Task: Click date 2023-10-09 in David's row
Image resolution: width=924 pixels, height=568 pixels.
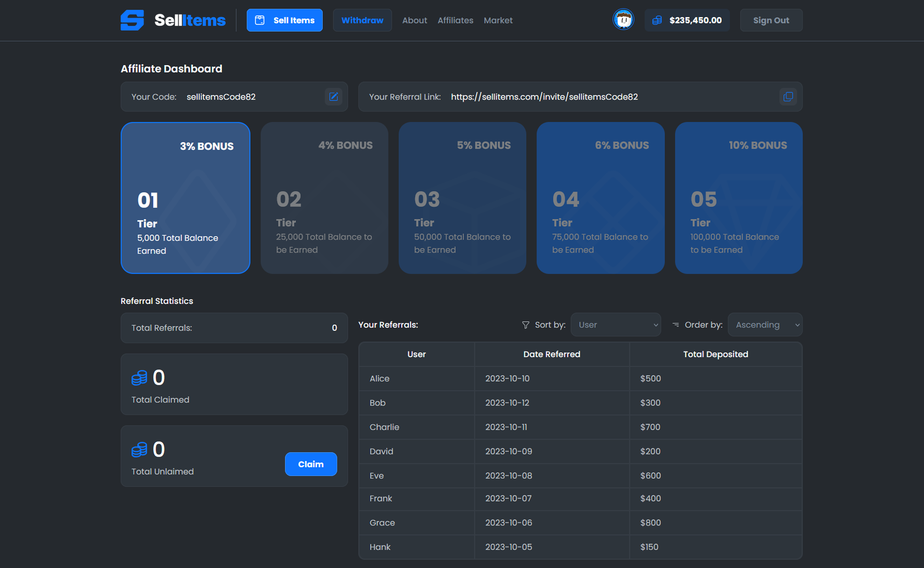Action: pos(509,452)
